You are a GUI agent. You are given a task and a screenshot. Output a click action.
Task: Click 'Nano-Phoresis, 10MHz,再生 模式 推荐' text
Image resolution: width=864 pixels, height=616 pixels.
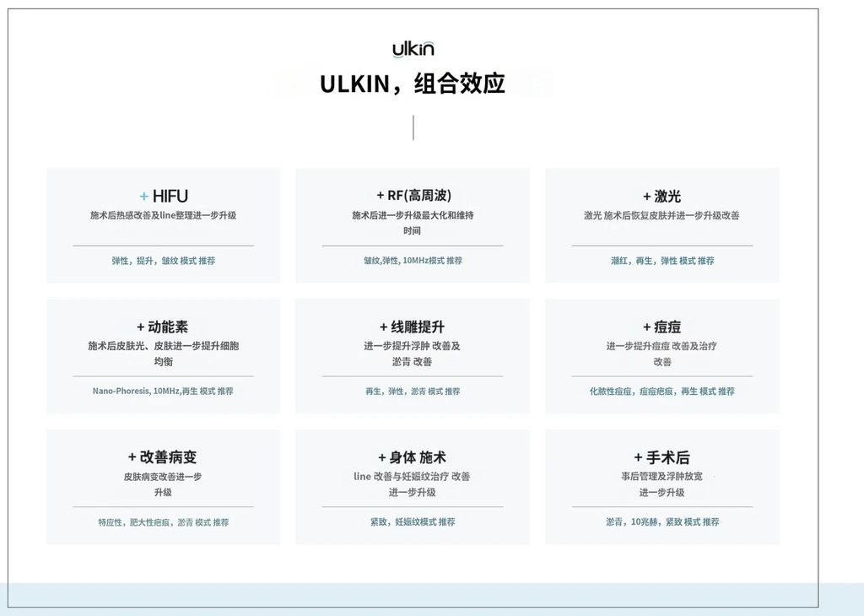(x=163, y=392)
